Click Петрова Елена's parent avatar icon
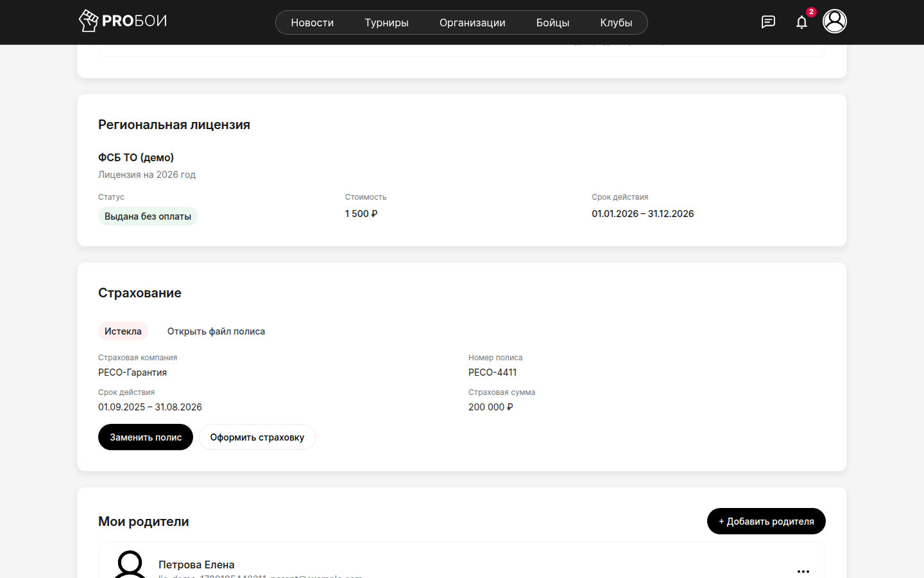This screenshot has width=924, height=578. [x=130, y=565]
